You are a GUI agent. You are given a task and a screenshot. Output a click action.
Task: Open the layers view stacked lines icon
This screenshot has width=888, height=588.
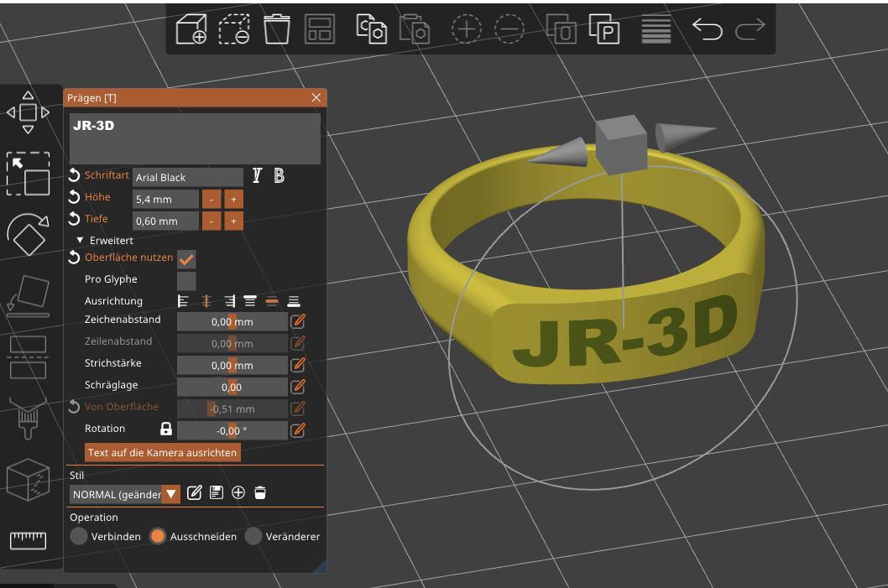point(656,29)
